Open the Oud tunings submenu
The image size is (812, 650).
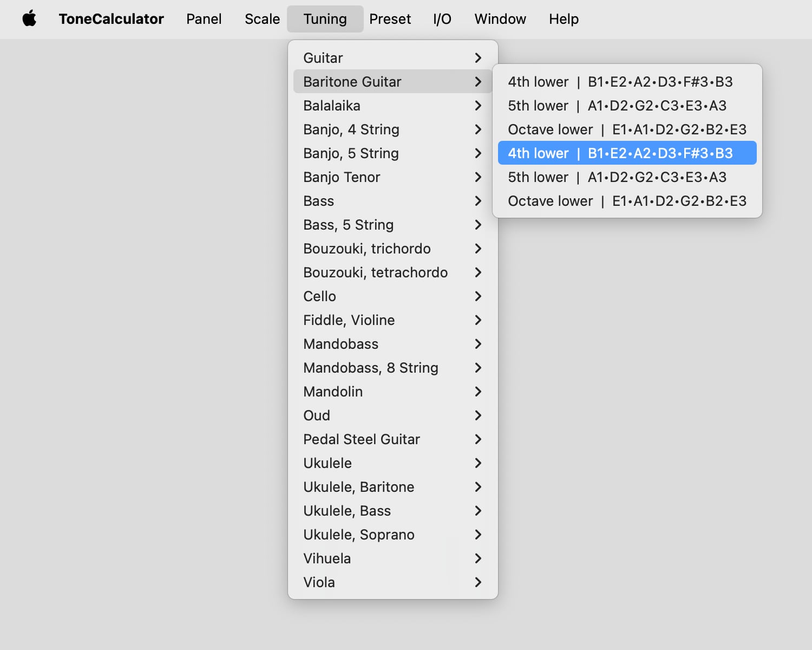392,415
